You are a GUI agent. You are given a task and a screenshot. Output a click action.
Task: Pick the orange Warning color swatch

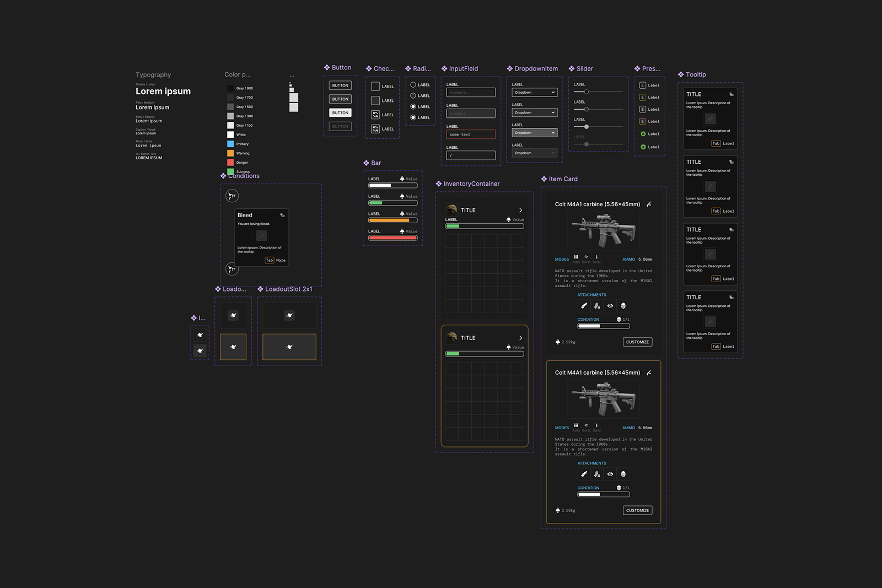(x=230, y=153)
